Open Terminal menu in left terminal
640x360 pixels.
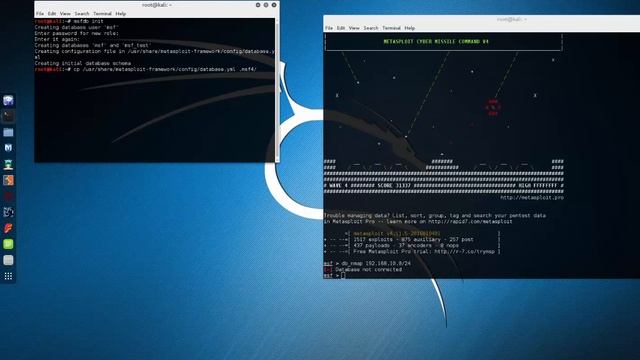[102, 13]
